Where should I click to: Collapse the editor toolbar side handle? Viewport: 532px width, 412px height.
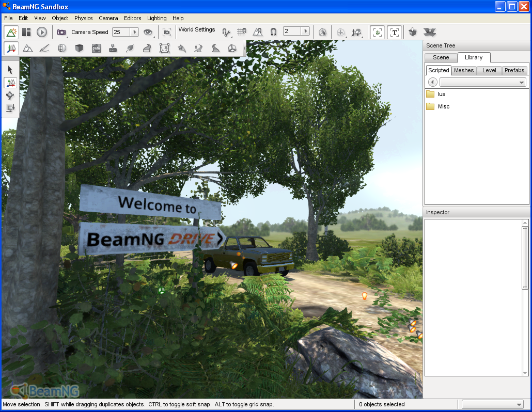(x=245, y=49)
